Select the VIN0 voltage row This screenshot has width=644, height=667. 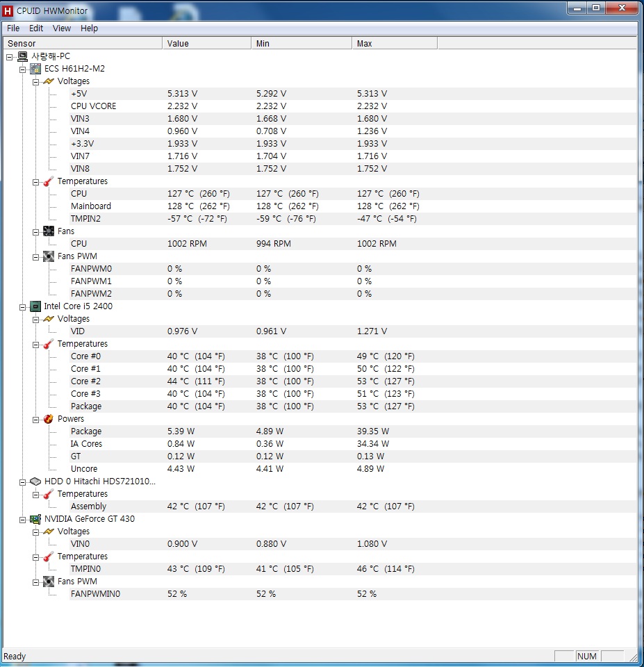pos(353,543)
